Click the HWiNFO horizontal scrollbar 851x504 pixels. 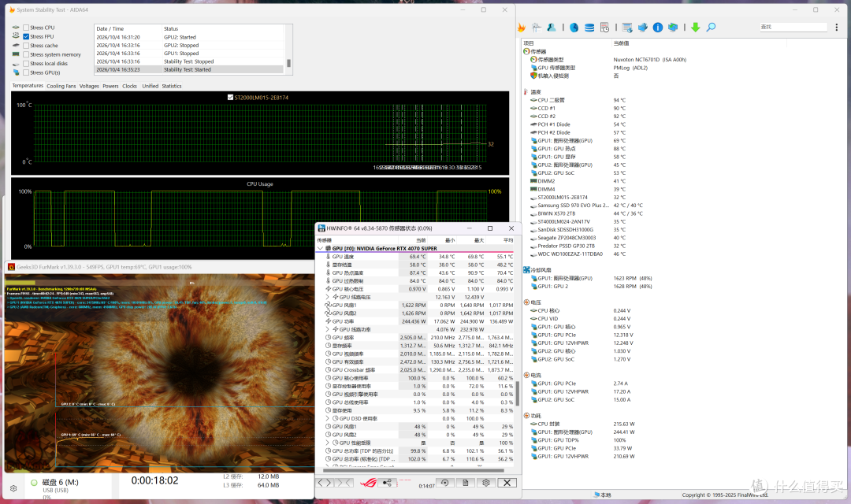(x=413, y=470)
